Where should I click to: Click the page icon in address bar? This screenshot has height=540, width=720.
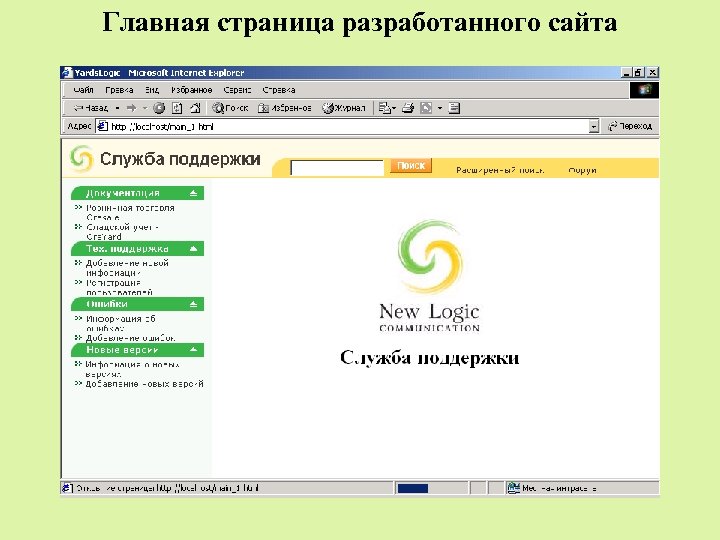coord(103,126)
